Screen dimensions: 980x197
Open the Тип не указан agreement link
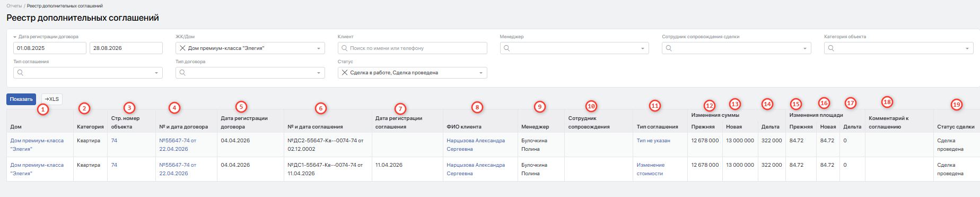[x=653, y=141]
